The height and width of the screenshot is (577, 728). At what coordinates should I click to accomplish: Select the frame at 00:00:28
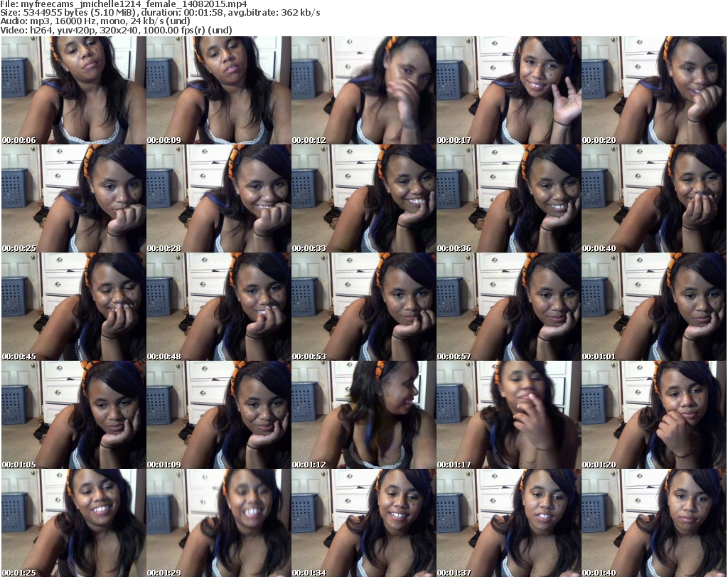[219, 198]
